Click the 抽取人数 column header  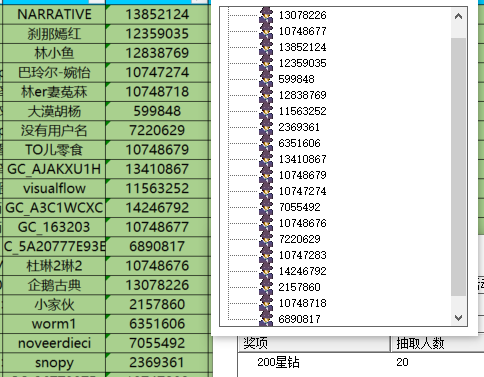tap(437, 343)
